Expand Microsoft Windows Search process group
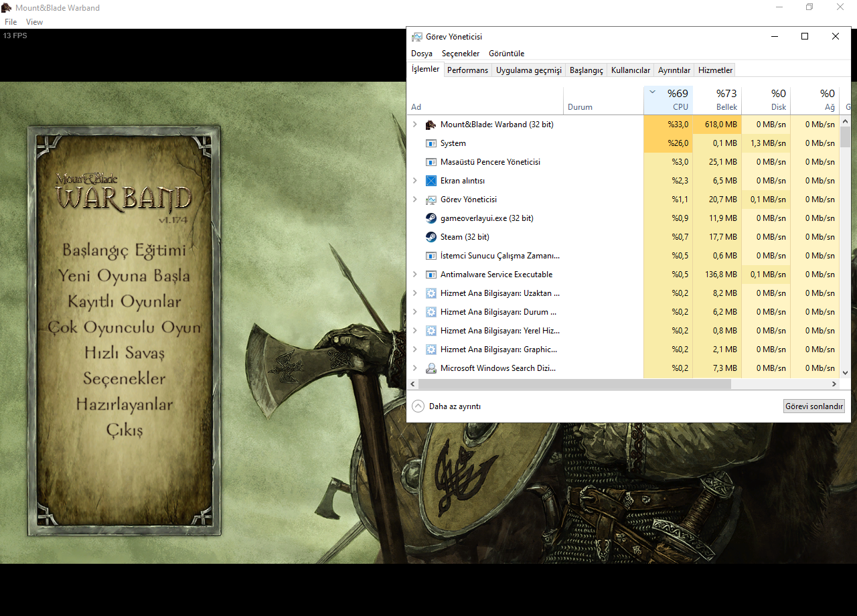 (x=415, y=368)
